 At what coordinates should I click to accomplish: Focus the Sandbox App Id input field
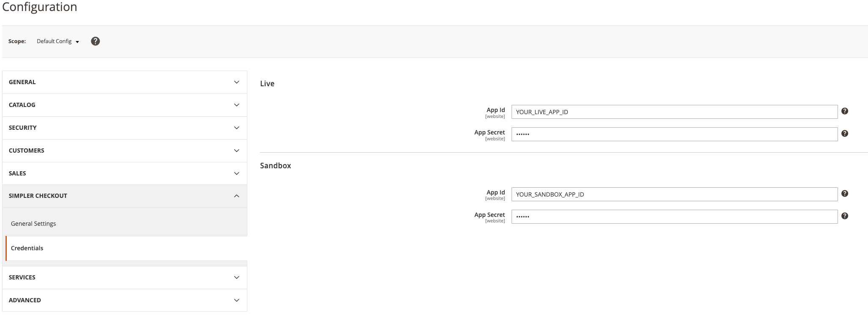[674, 194]
